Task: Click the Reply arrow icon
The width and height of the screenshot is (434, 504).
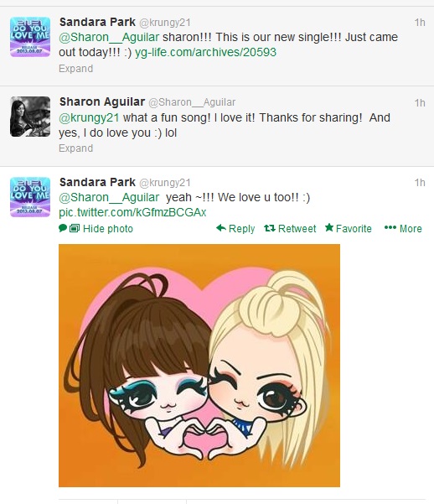Action: coord(221,228)
